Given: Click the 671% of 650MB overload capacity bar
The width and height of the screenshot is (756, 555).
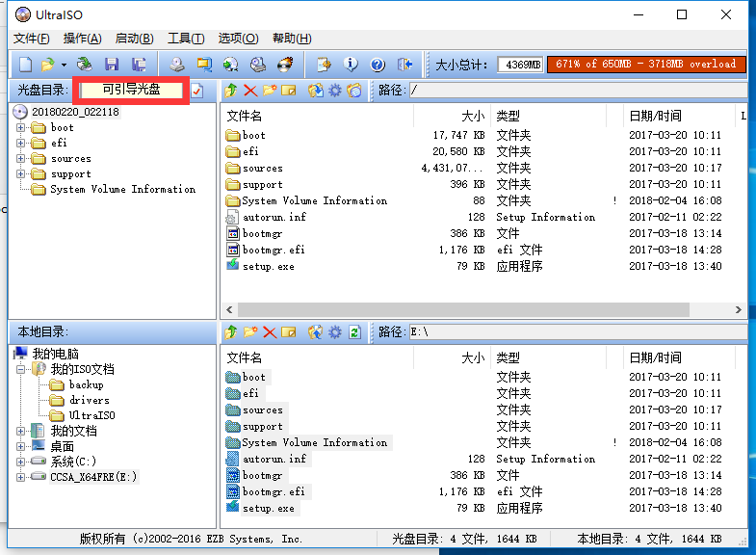Looking at the screenshot, I should point(646,65).
